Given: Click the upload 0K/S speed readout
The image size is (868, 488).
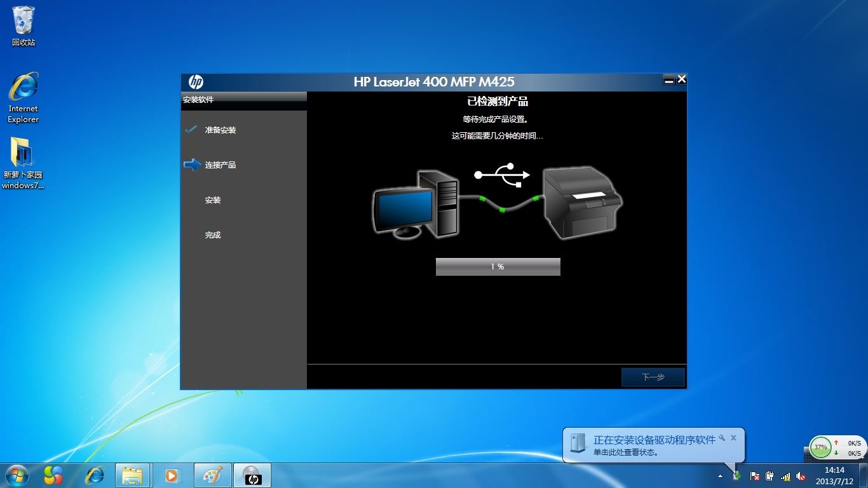Looking at the screenshot, I should click(854, 444).
